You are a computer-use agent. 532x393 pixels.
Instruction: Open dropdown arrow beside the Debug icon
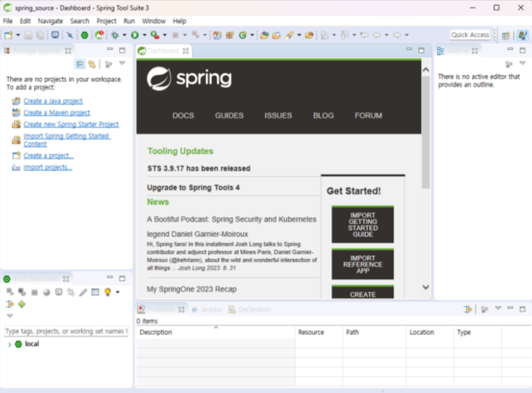coord(125,35)
